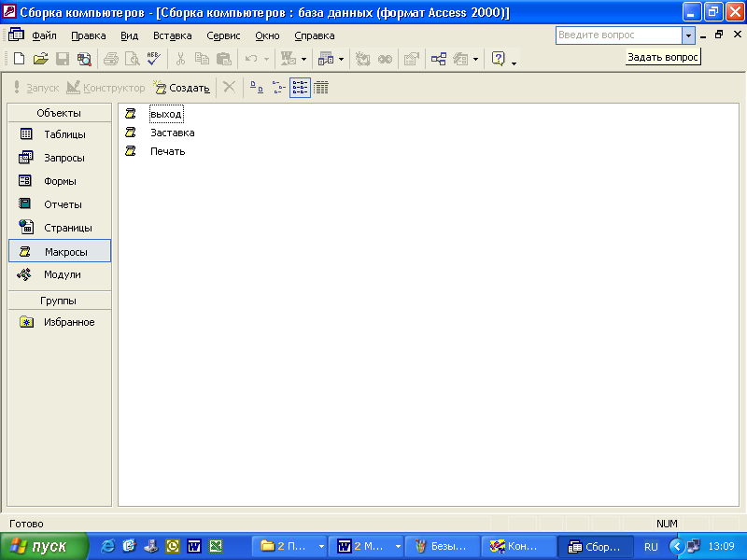Screen dimensions: 747x560
Task: Expand the 2 M... taskbar group arrow
Action: pos(398,547)
